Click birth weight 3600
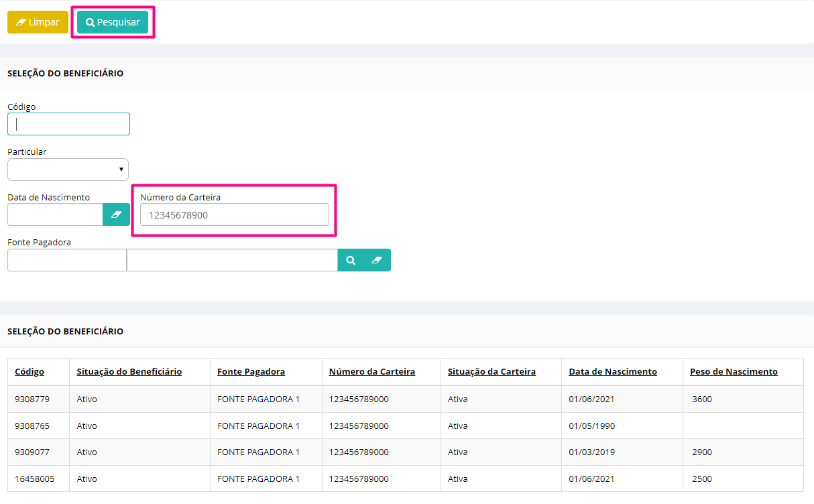This screenshot has height=504, width=814. pos(702,399)
